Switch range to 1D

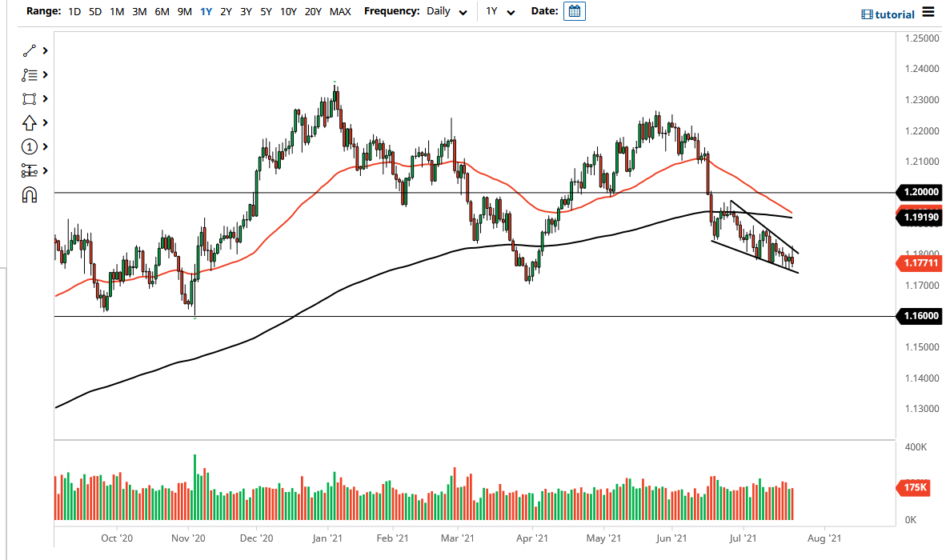click(x=74, y=12)
